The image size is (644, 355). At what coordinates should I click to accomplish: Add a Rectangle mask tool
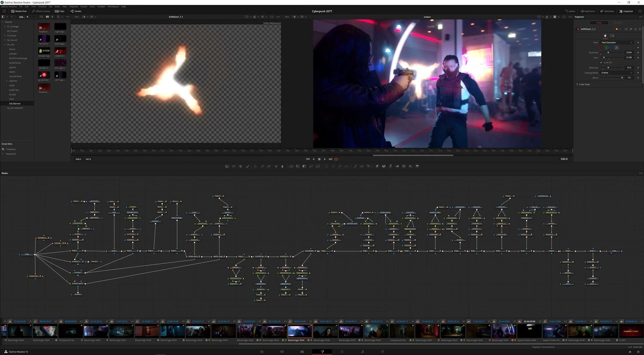(x=326, y=166)
